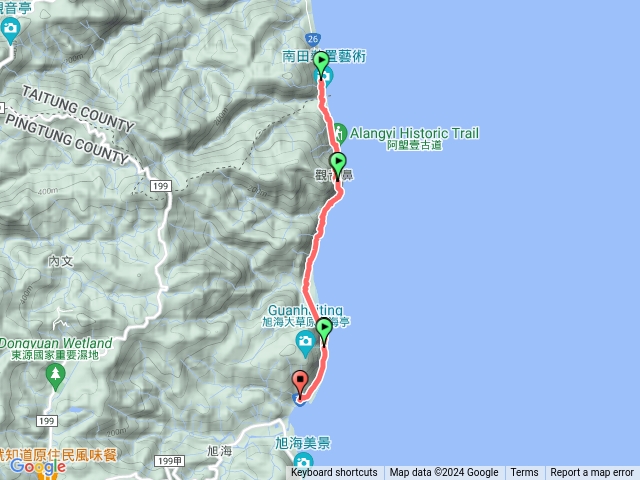Click camera icon in upper-left corner
This screenshot has height=480, width=640.
click(10, 31)
